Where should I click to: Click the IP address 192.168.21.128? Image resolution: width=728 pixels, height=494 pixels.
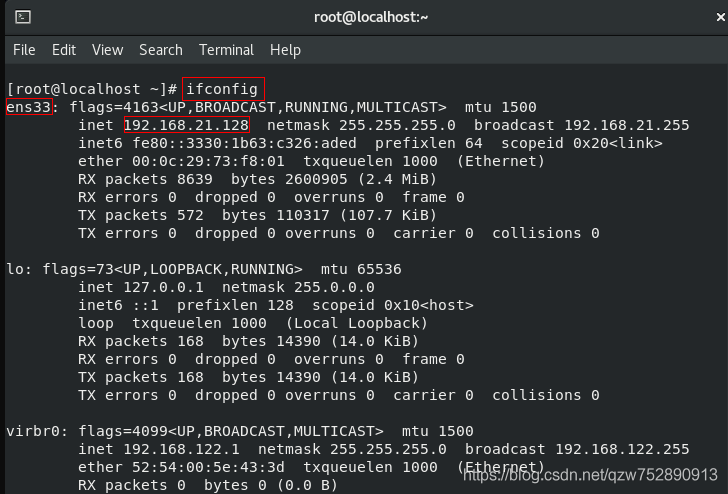tap(187, 125)
